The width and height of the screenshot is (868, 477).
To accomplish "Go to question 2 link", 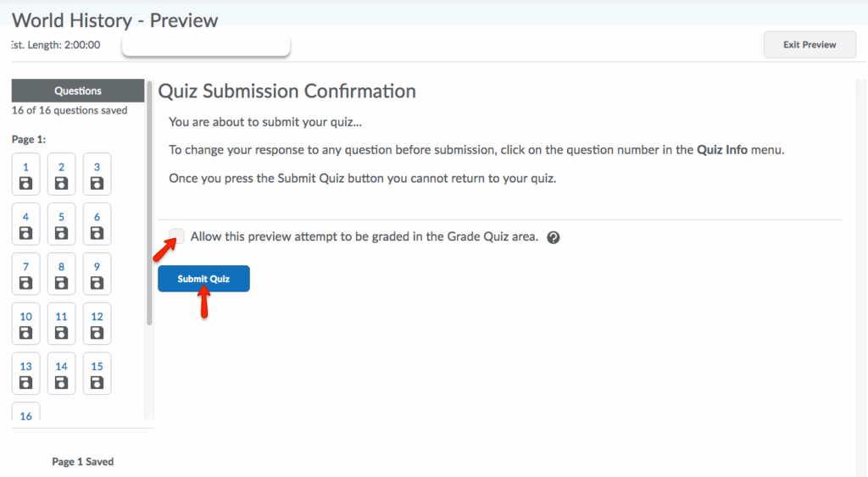I will point(61,168).
